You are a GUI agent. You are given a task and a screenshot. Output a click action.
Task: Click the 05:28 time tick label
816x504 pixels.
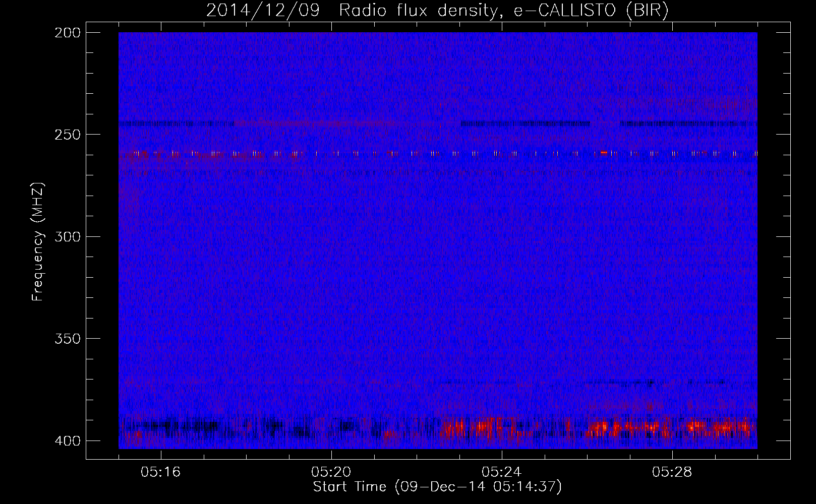pyautogui.click(x=672, y=472)
